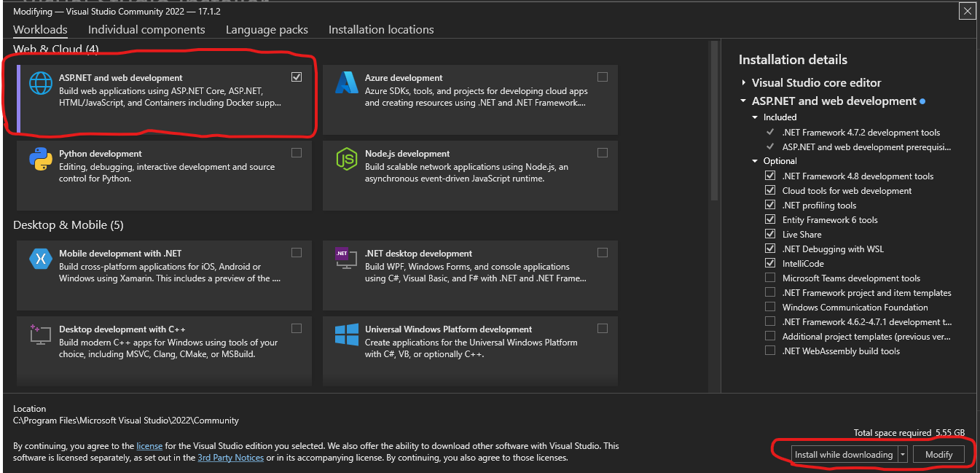Click the .NET desktop development icon
This screenshot has width=980, height=473.
coord(347,259)
